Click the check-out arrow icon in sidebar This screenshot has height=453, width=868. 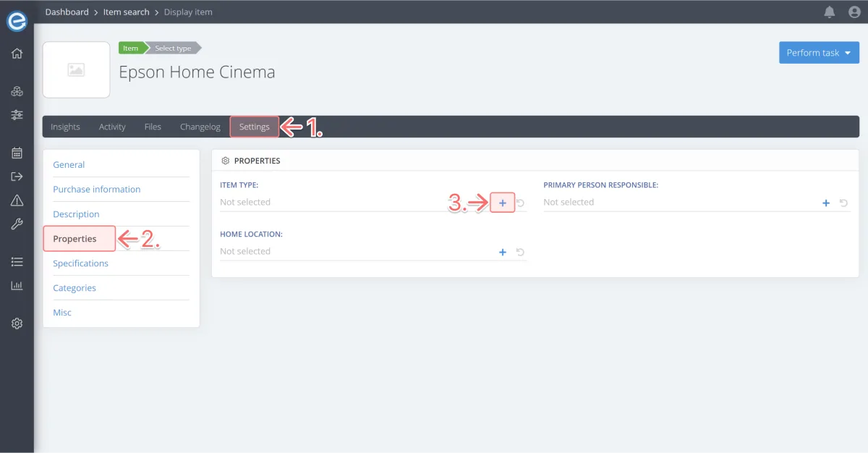pyautogui.click(x=17, y=177)
